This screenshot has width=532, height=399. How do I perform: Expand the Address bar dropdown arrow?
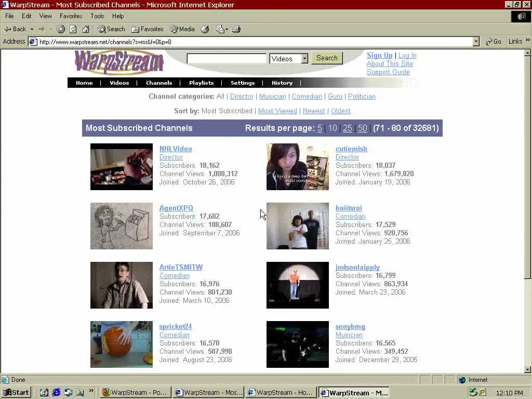pos(476,42)
